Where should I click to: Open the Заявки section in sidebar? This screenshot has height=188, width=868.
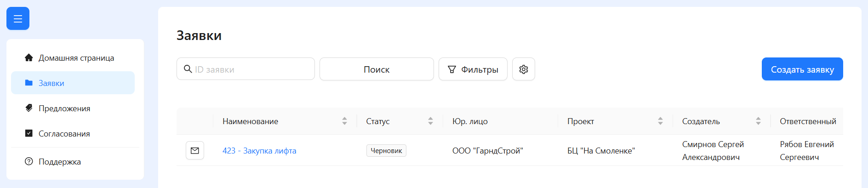click(x=73, y=83)
